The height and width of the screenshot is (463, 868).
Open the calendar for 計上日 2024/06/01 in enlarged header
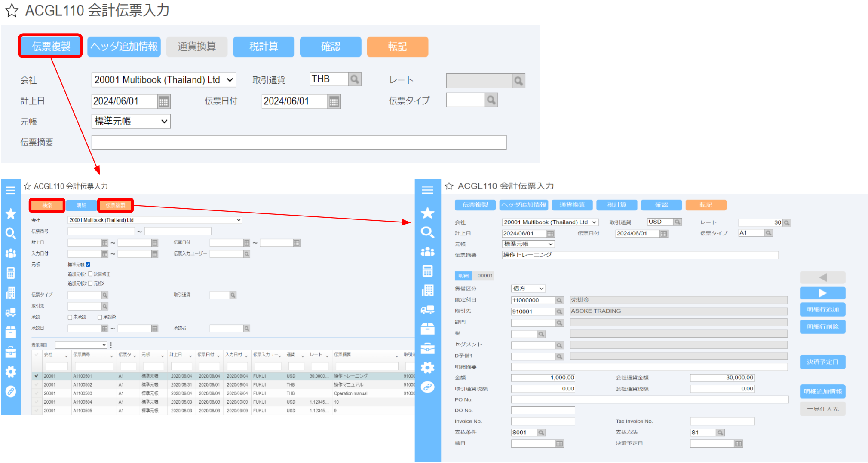(x=164, y=101)
